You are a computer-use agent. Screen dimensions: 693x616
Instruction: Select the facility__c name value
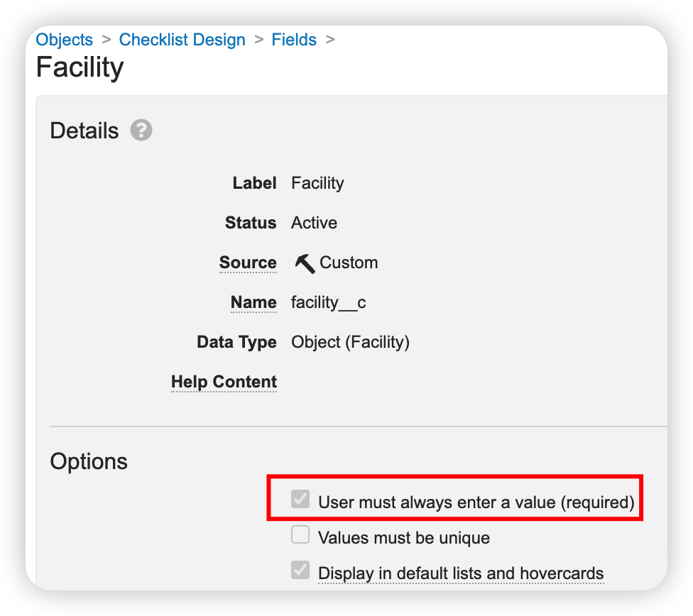329,302
